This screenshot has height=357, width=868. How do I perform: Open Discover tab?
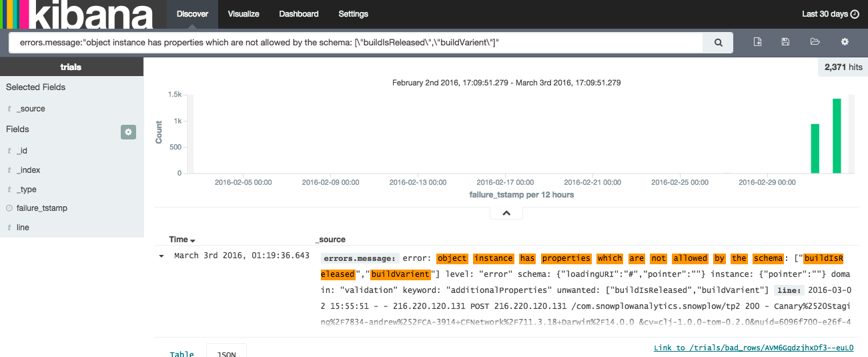[193, 14]
